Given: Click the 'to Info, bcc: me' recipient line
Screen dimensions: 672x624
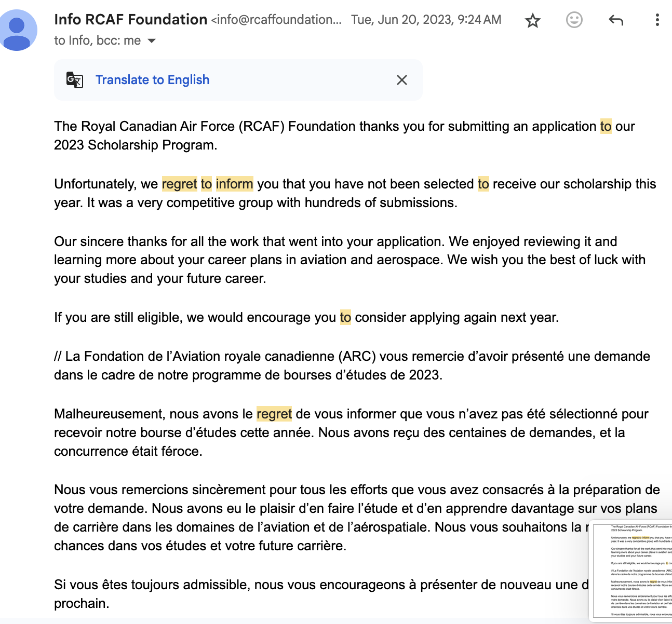Looking at the screenshot, I should click(x=97, y=40).
